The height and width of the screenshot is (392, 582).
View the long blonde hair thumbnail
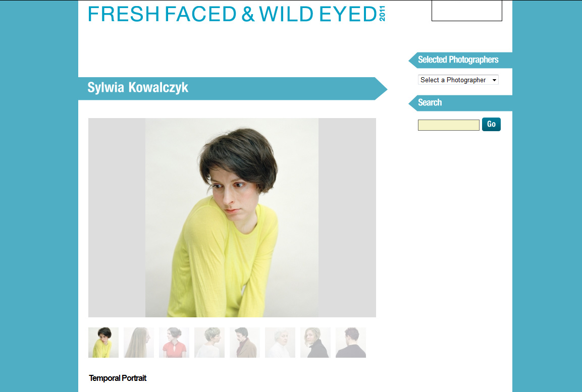tap(139, 342)
